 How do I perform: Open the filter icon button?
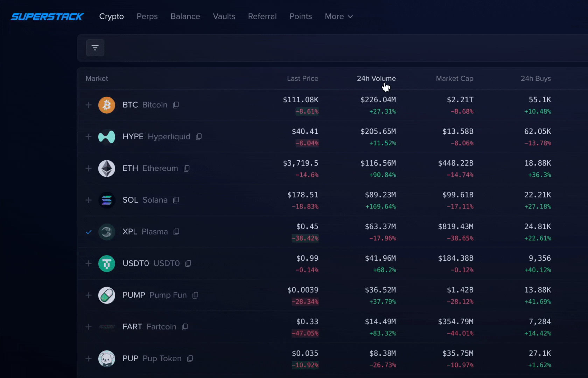point(95,48)
